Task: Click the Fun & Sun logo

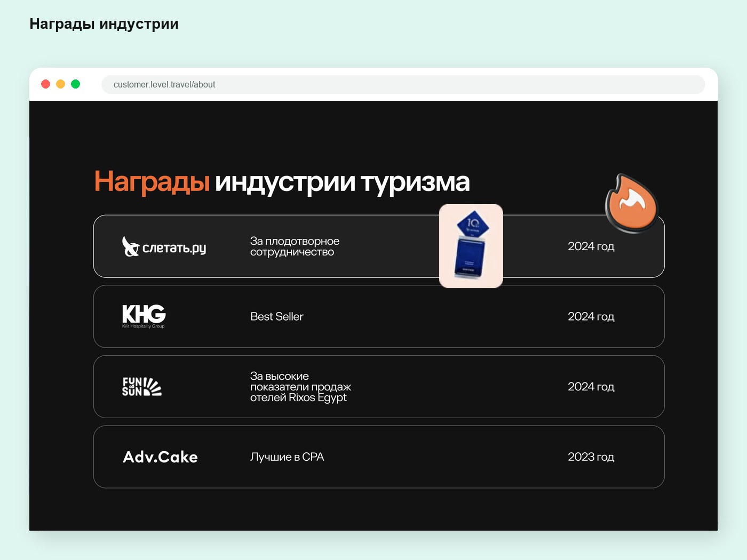Action: click(141, 387)
